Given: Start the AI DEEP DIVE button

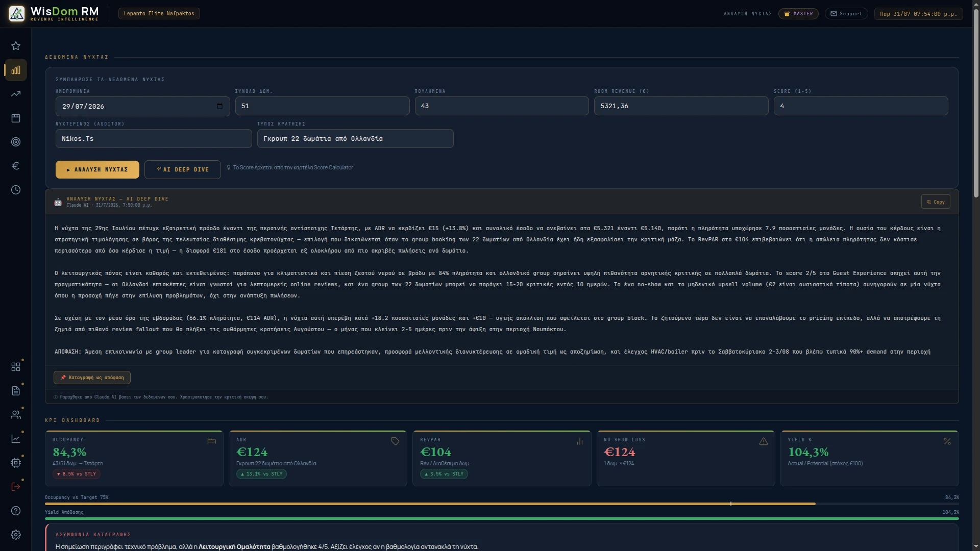Looking at the screenshot, I should (x=183, y=169).
